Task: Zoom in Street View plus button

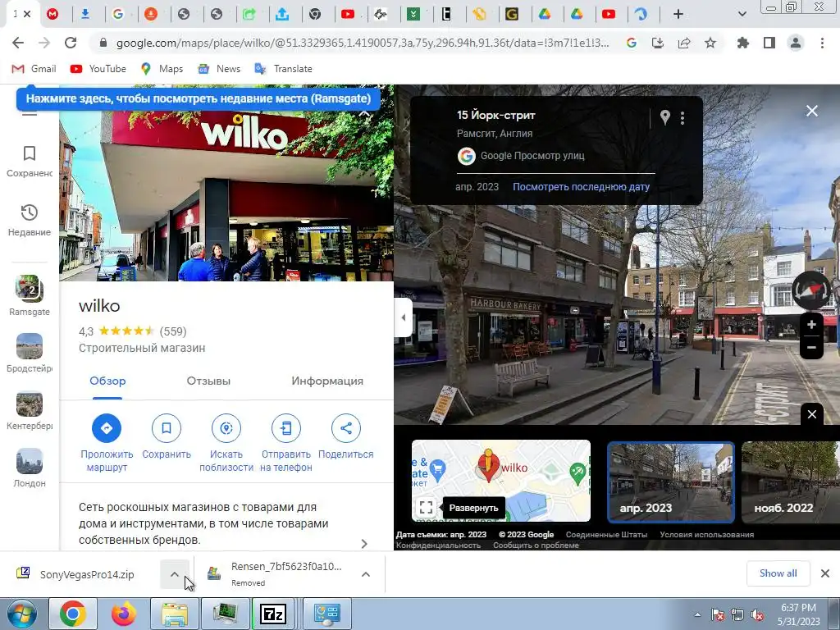Action: click(811, 325)
